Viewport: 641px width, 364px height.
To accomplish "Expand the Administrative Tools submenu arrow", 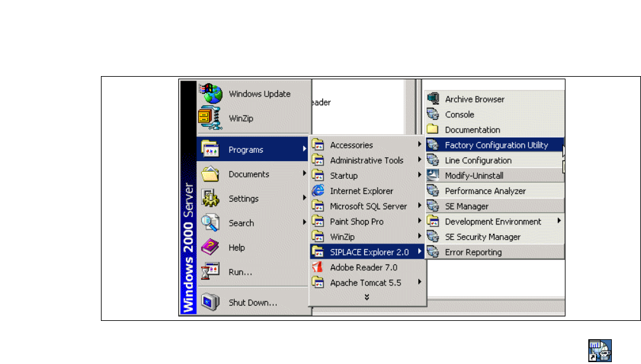I will coord(420,160).
